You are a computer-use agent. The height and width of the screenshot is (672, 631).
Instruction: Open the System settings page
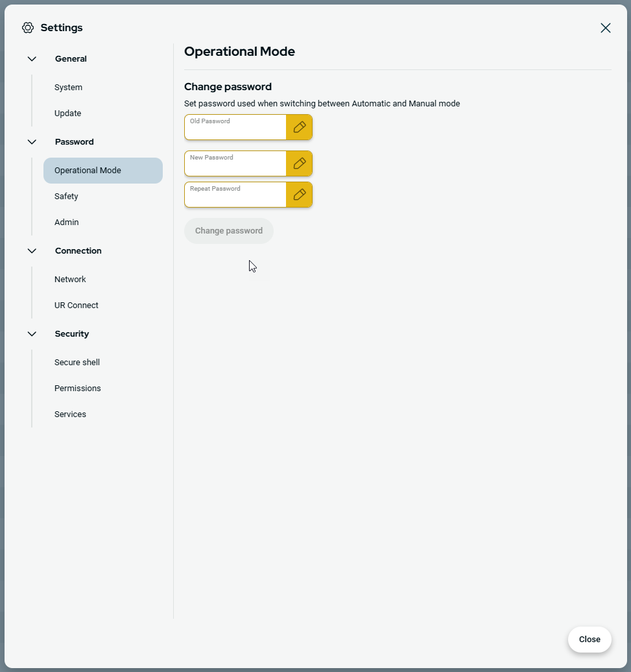coord(68,88)
